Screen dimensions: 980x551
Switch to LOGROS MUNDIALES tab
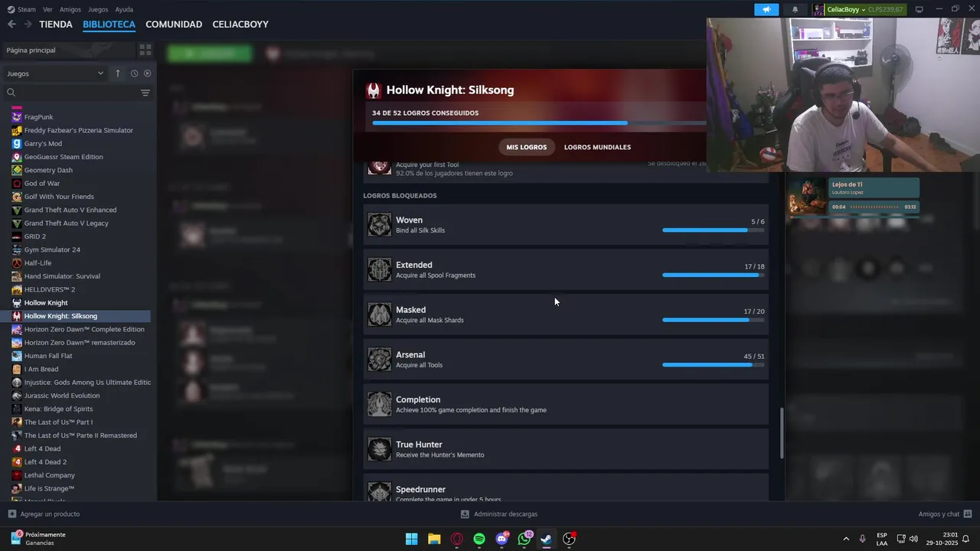tap(597, 147)
